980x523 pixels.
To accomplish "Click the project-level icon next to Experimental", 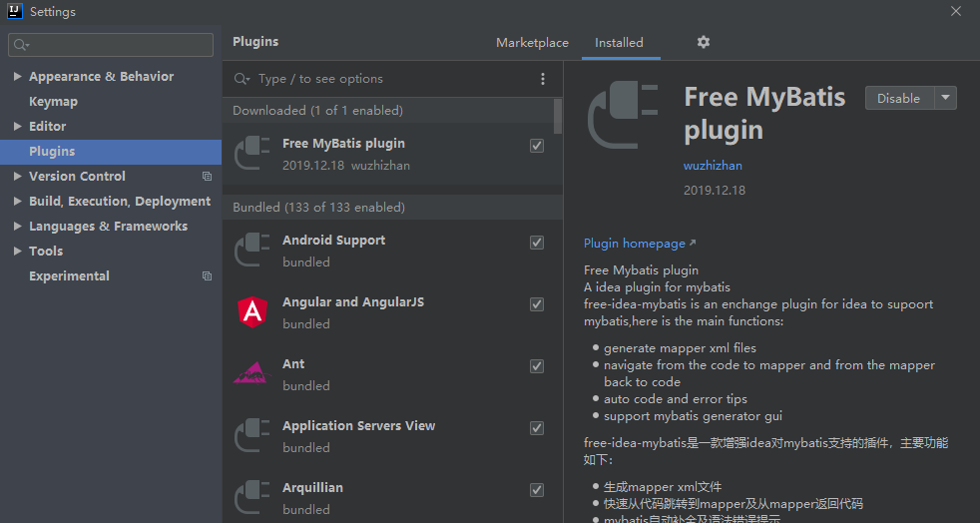I will [x=207, y=275].
